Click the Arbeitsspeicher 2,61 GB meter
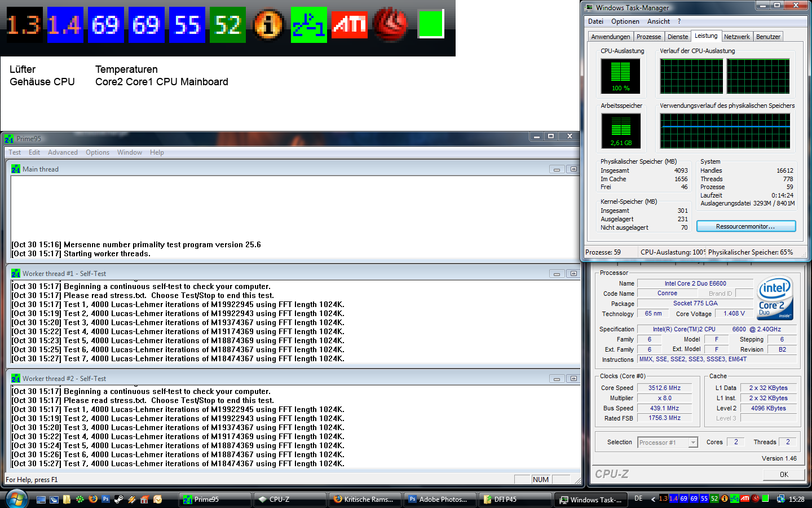This screenshot has height=508, width=812. [x=621, y=131]
